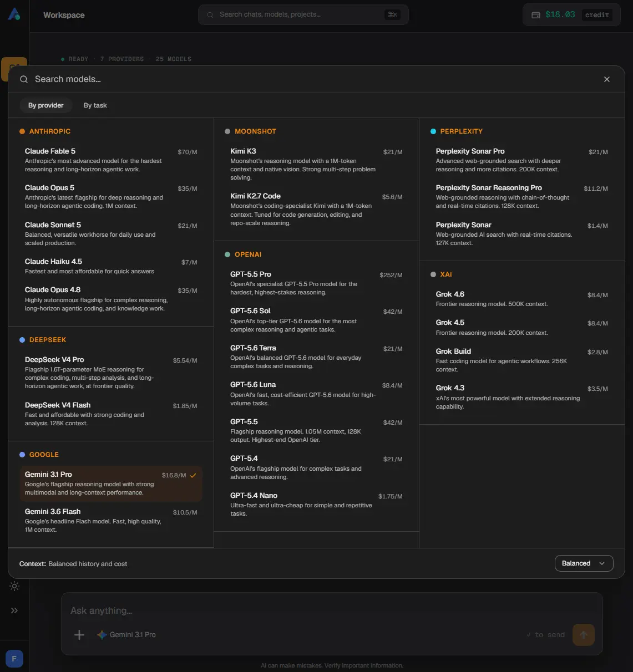Choose Gemini 3.6 Flash model
The image size is (633, 672).
pyautogui.click(x=111, y=520)
